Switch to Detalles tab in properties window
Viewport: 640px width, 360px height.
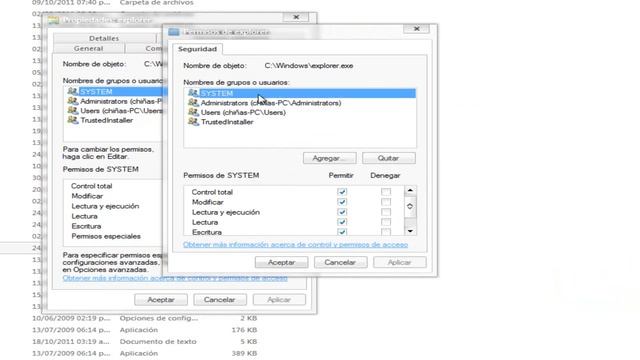pyautogui.click(x=104, y=38)
